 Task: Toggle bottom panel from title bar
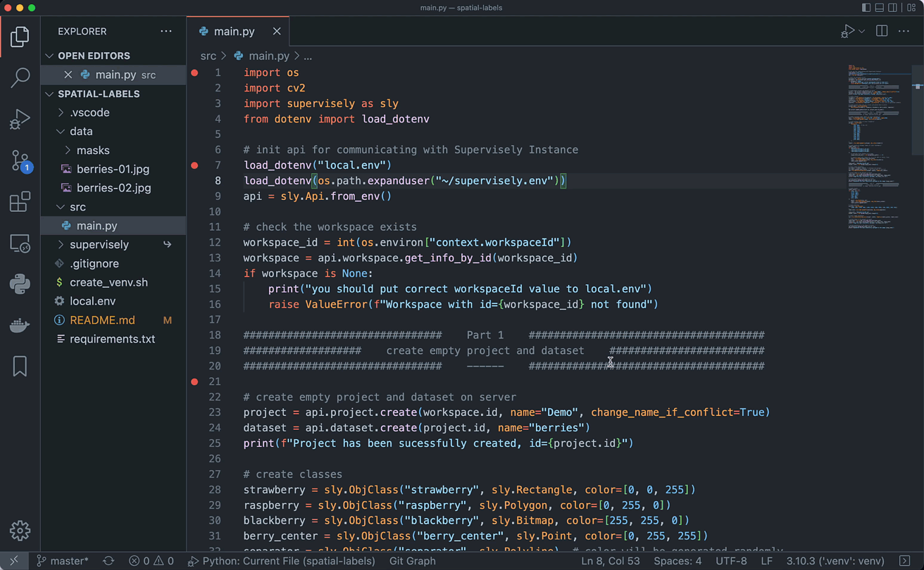[880, 8]
